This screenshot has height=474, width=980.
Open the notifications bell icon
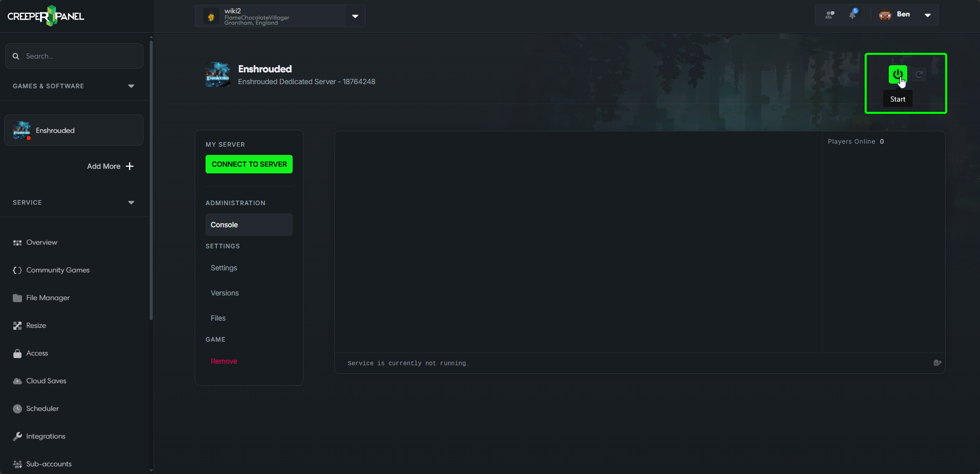852,14
